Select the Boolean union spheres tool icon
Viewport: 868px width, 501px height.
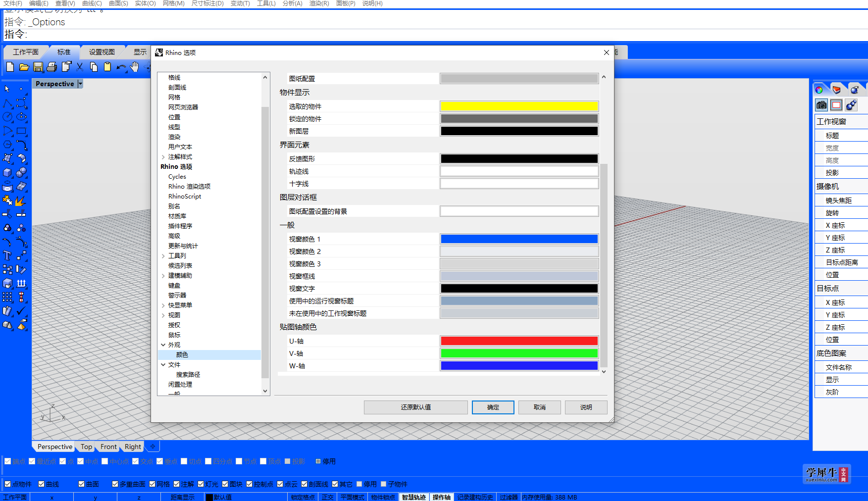pos(21,172)
